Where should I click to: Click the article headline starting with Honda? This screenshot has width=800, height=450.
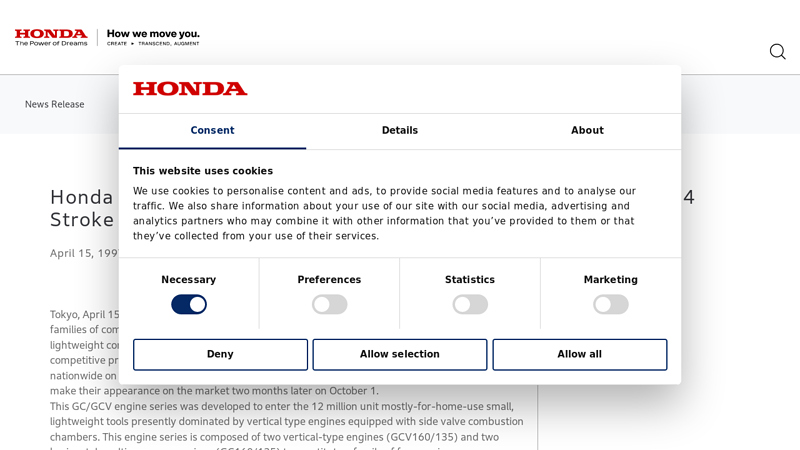(83, 208)
